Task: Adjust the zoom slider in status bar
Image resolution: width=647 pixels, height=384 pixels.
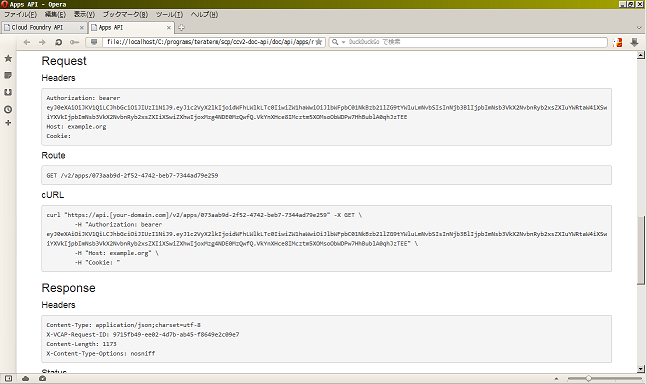Action: [x=588, y=378]
